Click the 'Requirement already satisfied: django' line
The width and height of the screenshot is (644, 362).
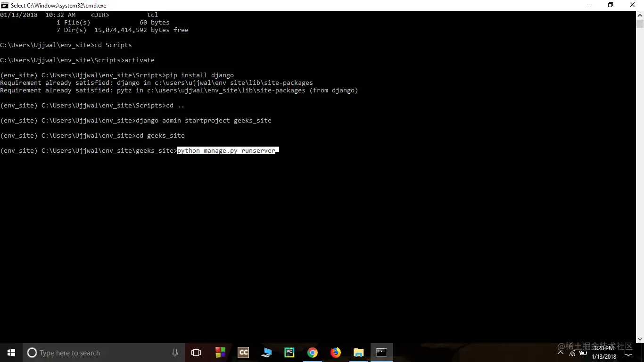click(157, 82)
